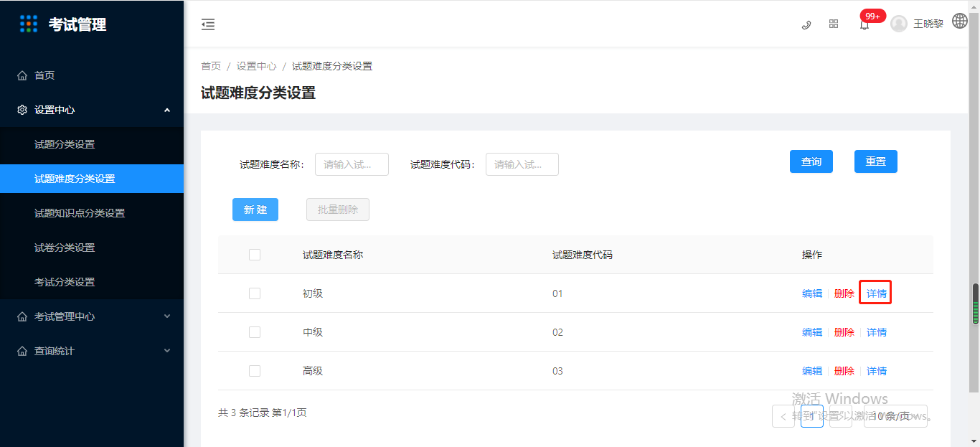Click the icon beside 考试管理中心
The height and width of the screenshot is (447, 980).
pyautogui.click(x=22, y=316)
